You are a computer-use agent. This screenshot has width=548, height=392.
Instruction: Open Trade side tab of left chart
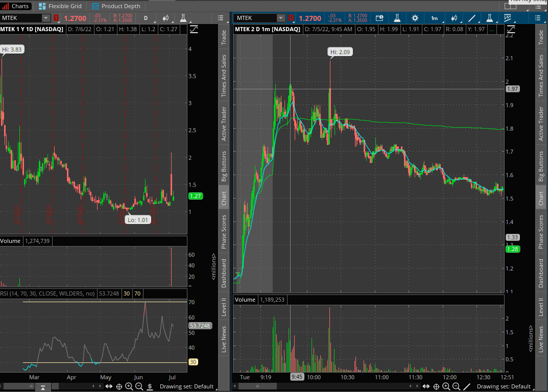pos(224,37)
